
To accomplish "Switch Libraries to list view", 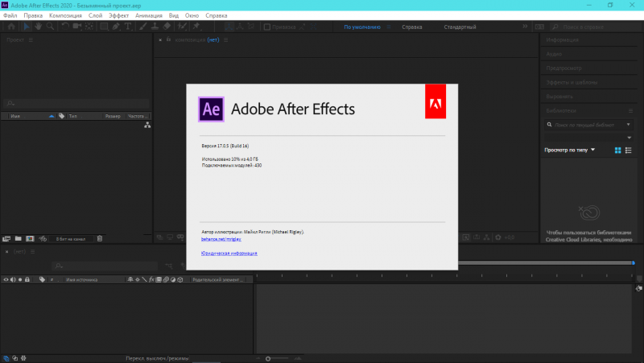I will pos(629,150).
